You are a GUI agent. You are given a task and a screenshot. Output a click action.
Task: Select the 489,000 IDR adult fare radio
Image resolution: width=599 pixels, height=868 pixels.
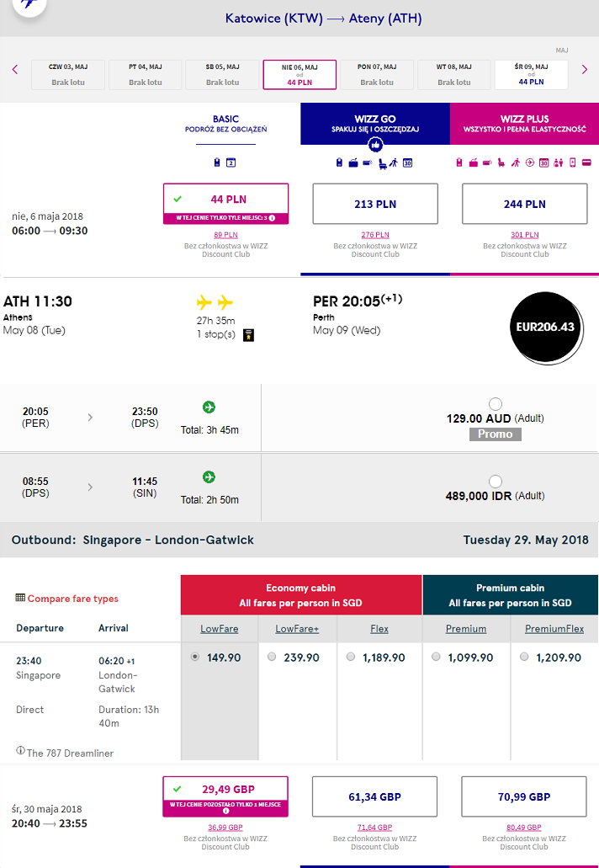(x=496, y=481)
